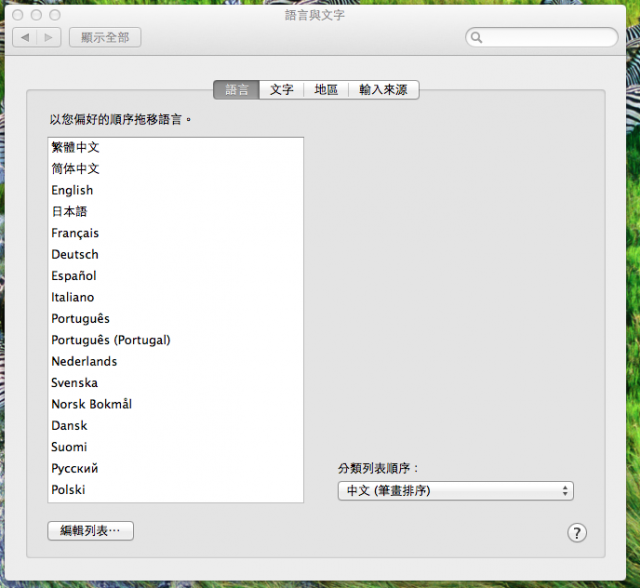This screenshot has width=640, height=588.
Task: Click the window zoom button
Action: (x=55, y=15)
